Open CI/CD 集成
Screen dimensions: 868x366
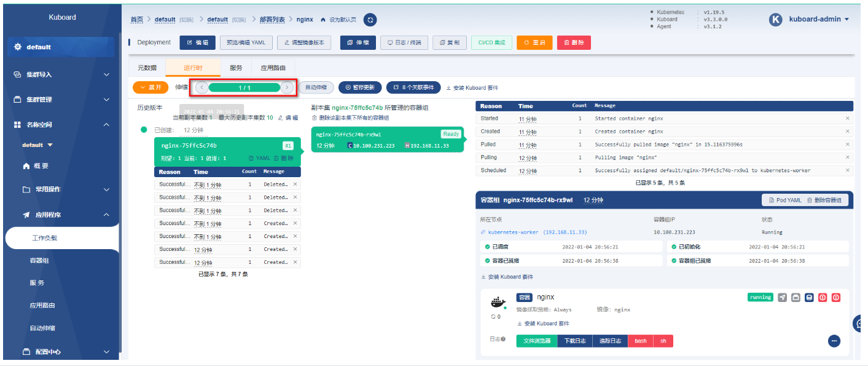492,42
